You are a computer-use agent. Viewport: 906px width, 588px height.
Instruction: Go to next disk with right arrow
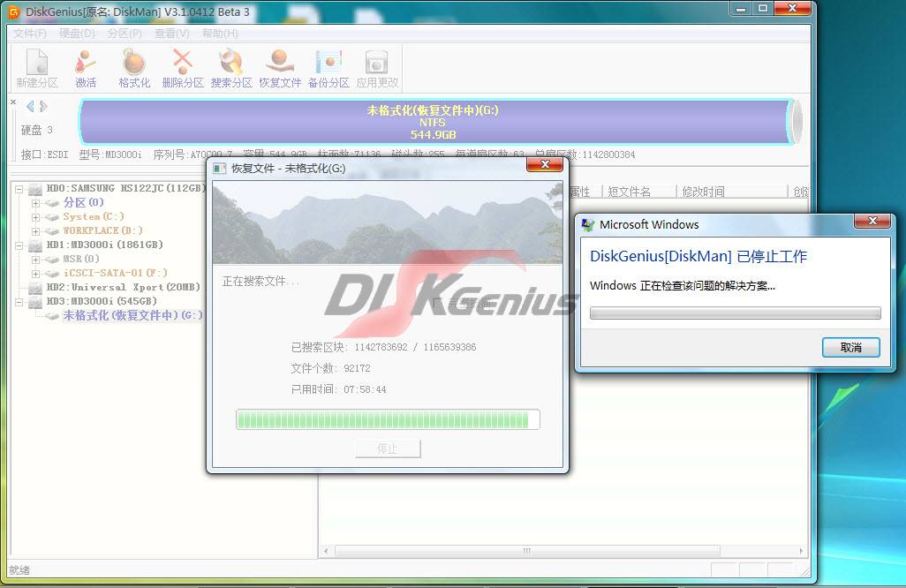(x=43, y=106)
